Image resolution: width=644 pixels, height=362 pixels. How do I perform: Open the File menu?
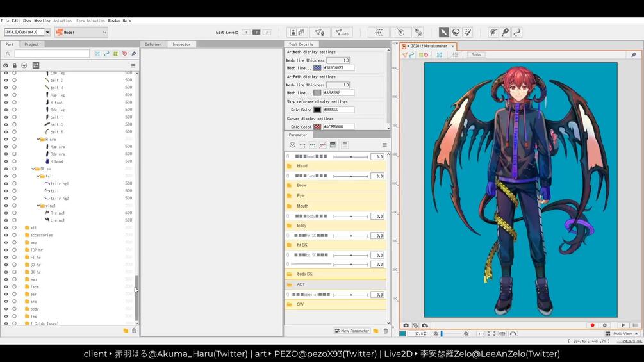point(5,21)
